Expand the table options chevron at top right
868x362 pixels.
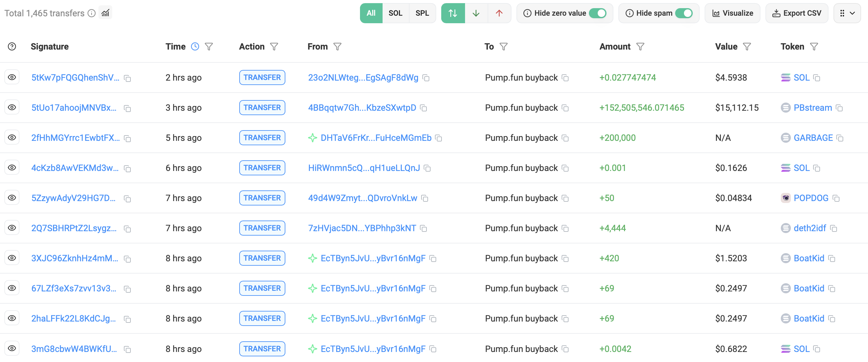point(853,13)
